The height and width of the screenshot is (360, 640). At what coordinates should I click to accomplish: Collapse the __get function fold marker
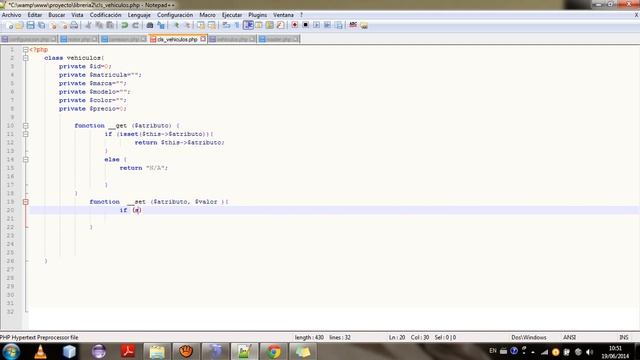[25, 126]
